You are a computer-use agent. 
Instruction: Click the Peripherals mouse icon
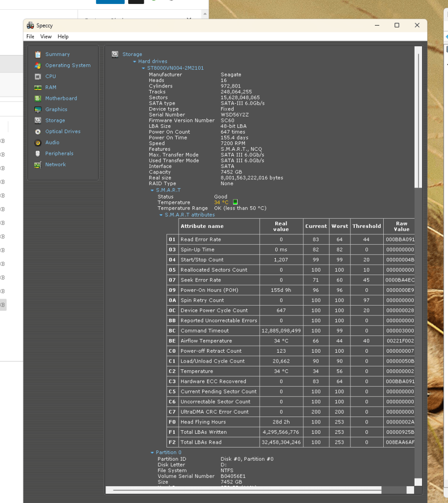38,154
